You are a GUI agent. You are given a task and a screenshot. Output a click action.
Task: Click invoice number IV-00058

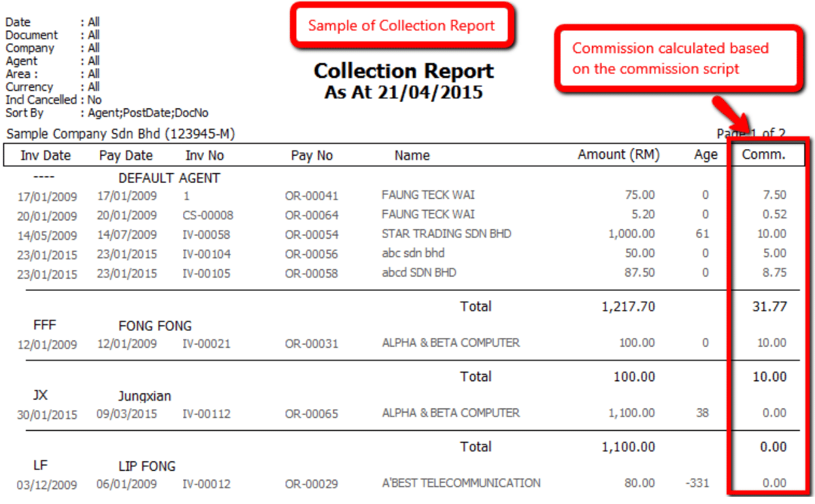tap(207, 235)
